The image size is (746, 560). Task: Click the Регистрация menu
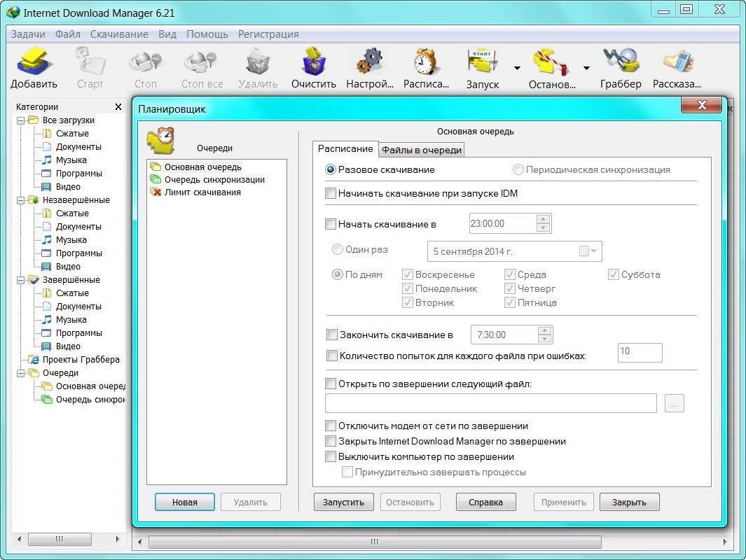[268, 34]
